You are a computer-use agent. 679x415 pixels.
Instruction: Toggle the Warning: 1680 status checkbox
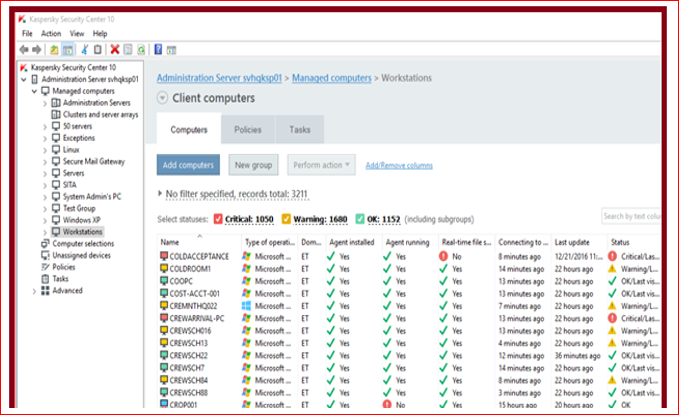click(x=286, y=219)
